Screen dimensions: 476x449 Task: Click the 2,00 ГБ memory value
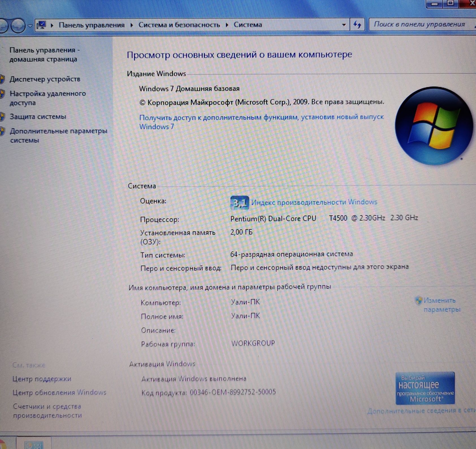coord(241,232)
